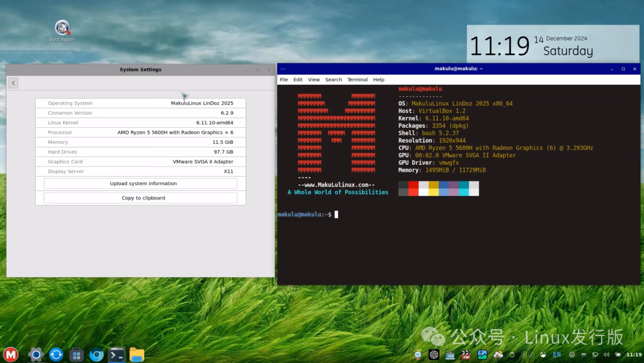Launch System Settings gear from taskbar
The height and width of the screenshot is (363, 644).
click(36, 355)
